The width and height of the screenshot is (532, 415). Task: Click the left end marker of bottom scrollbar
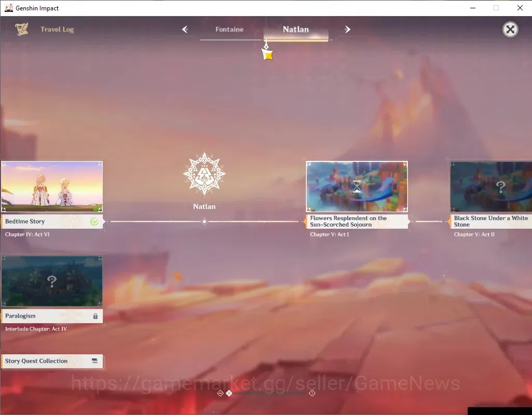[220, 393]
